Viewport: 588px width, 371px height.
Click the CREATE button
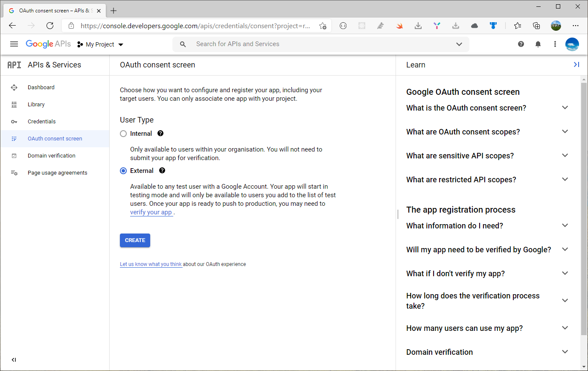(x=135, y=240)
